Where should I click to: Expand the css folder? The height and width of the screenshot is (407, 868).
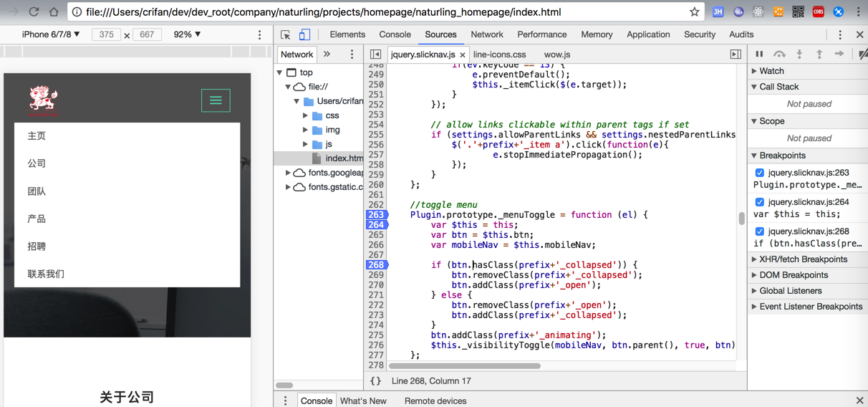(x=306, y=115)
